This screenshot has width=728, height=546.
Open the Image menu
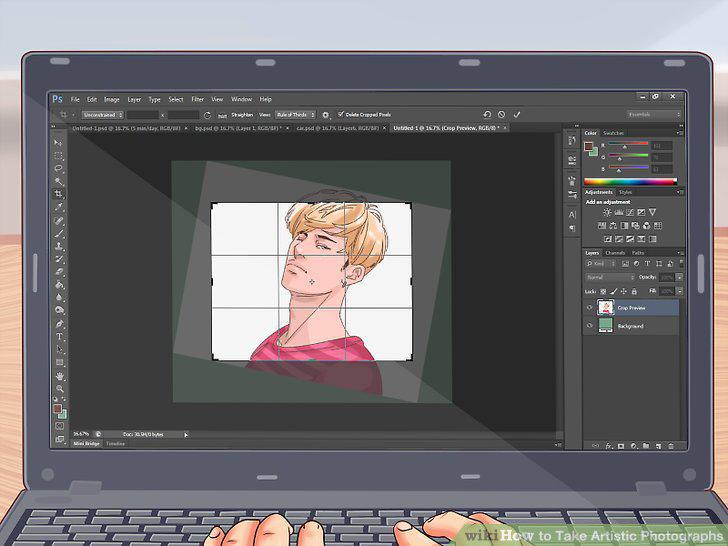tap(112, 99)
